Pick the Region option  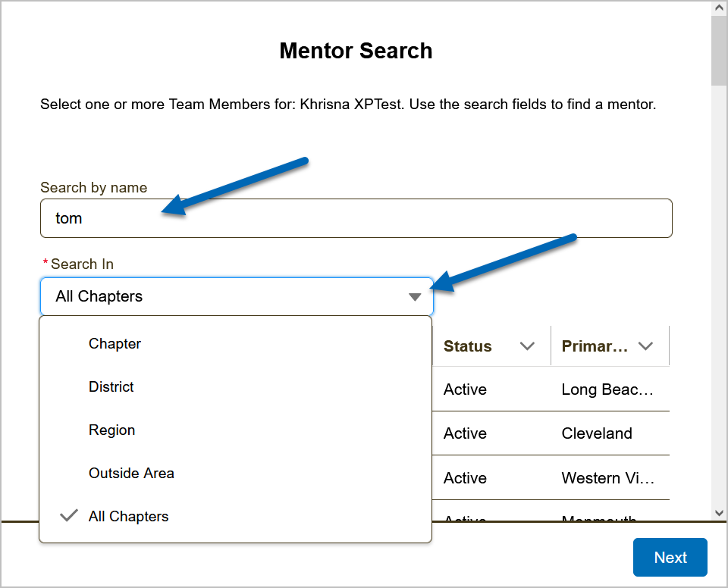(111, 430)
